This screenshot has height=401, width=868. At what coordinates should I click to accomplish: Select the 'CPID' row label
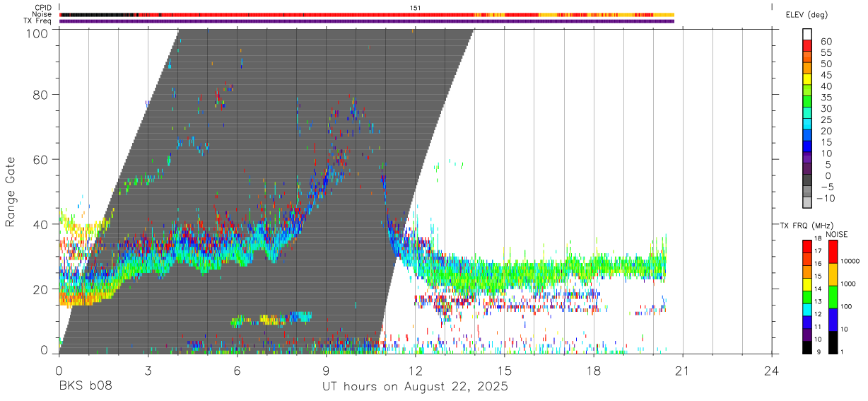pyautogui.click(x=43, y=7)
